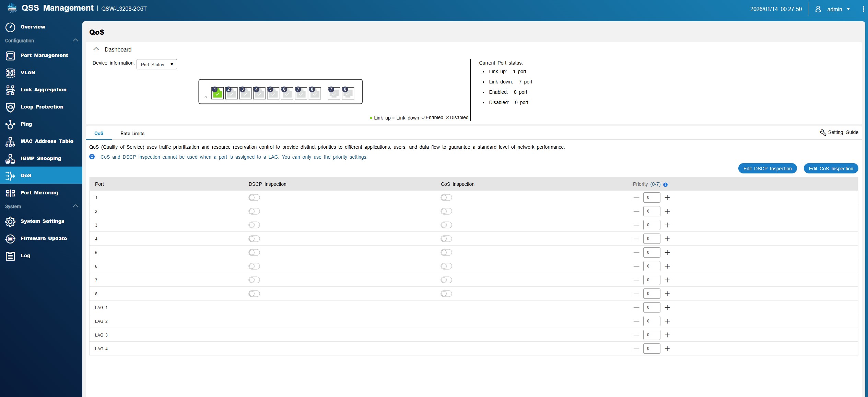Open Link Aggregation from the sidebar
Viewport: 868px width, 397px height.
[x=43, y=90]
